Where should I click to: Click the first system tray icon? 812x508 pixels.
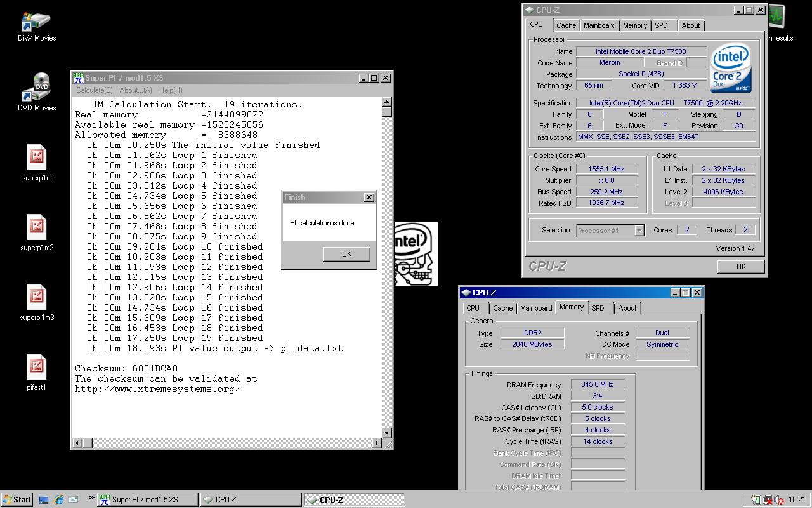pyautogui.click(x=756, y=500)
